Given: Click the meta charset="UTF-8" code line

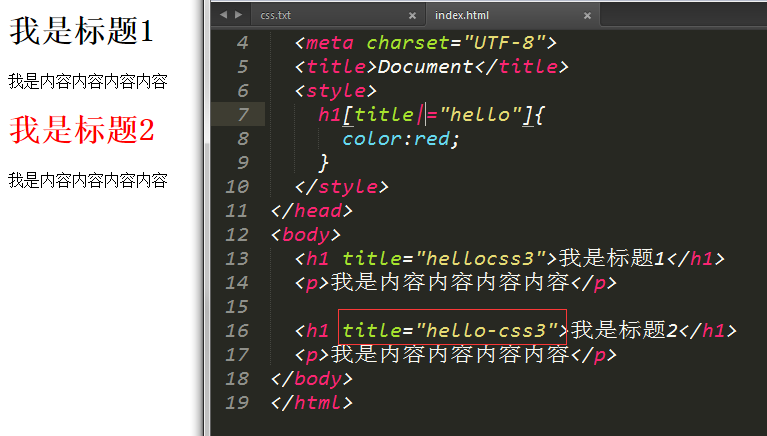Looking at the screenshot, I should click(426, 43).
